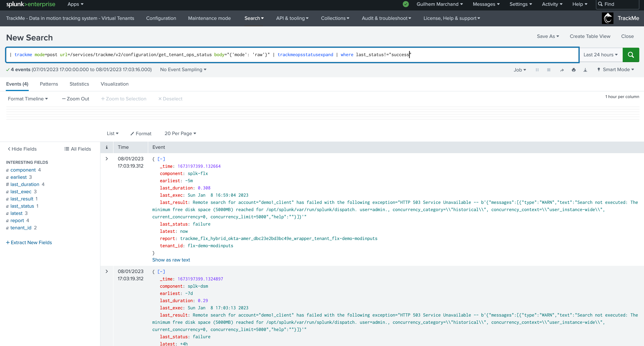Switch to the Visualization tab
This screenshot has height=346, width=644.
[115, 84]
